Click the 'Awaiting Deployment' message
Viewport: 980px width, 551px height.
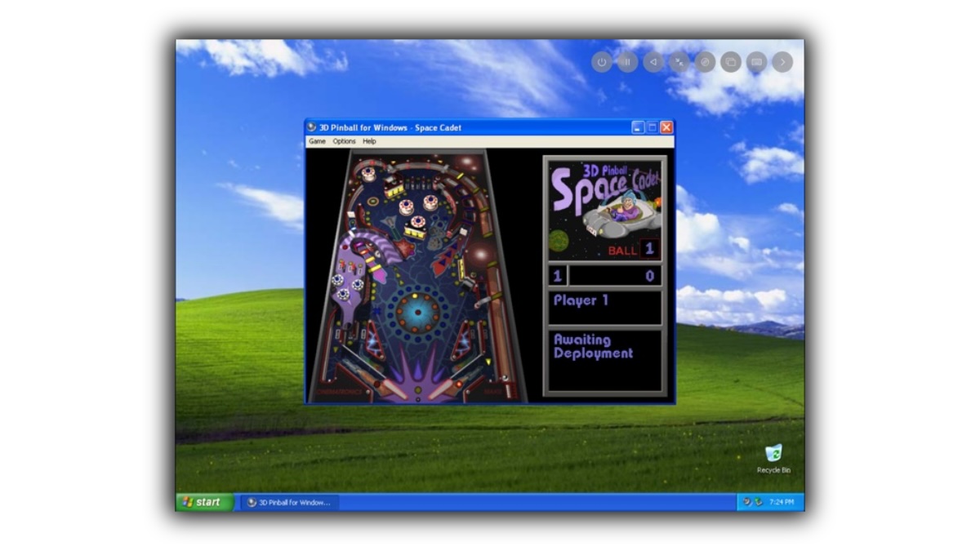tap(594, 347)
